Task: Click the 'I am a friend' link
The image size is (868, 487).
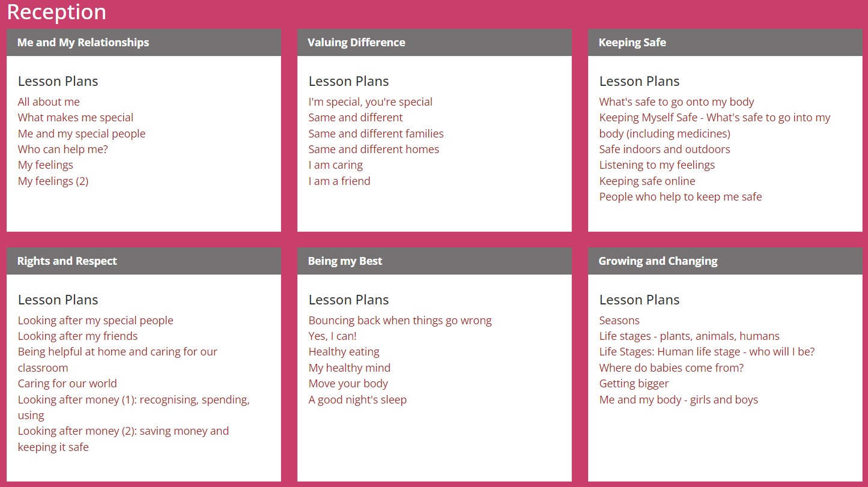Action: pos(339,181)
